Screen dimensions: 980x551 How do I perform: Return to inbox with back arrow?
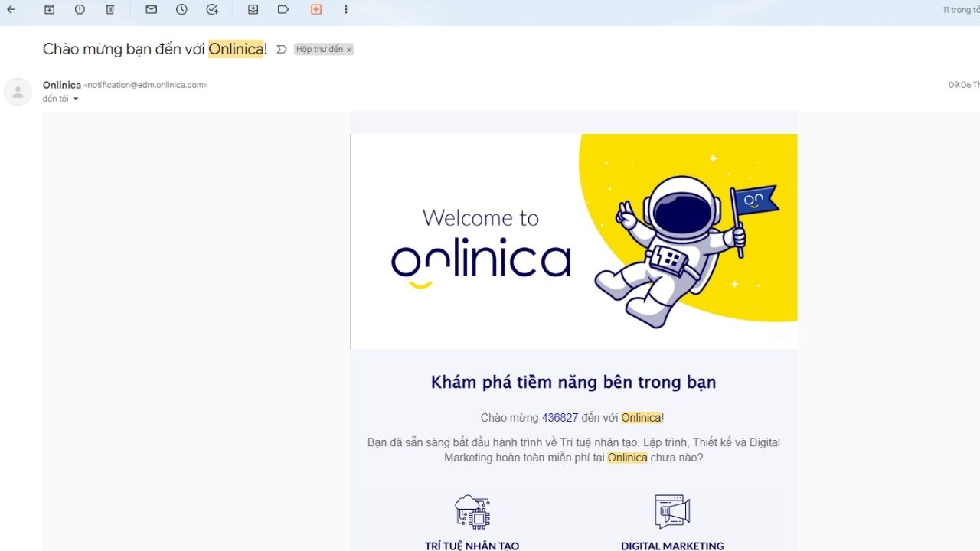pos(10,9)
